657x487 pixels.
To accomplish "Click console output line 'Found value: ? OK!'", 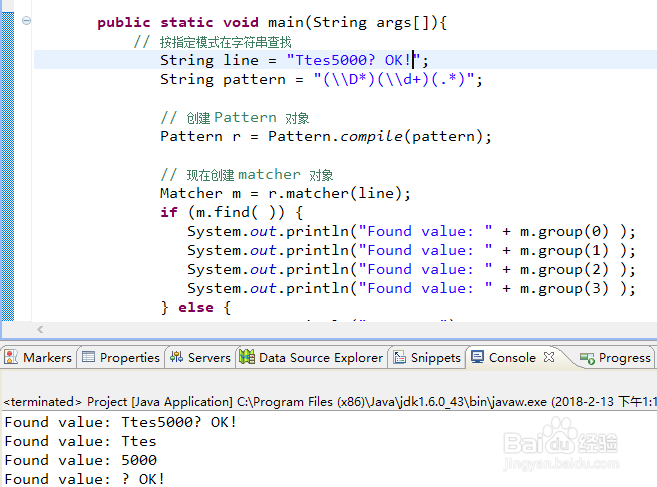I will (x=85, y=479).
